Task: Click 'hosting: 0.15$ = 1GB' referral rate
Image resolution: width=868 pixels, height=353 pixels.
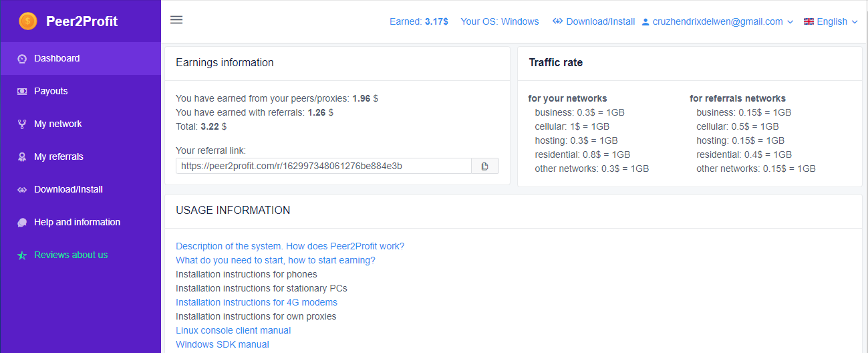Action: click(740, 140)
